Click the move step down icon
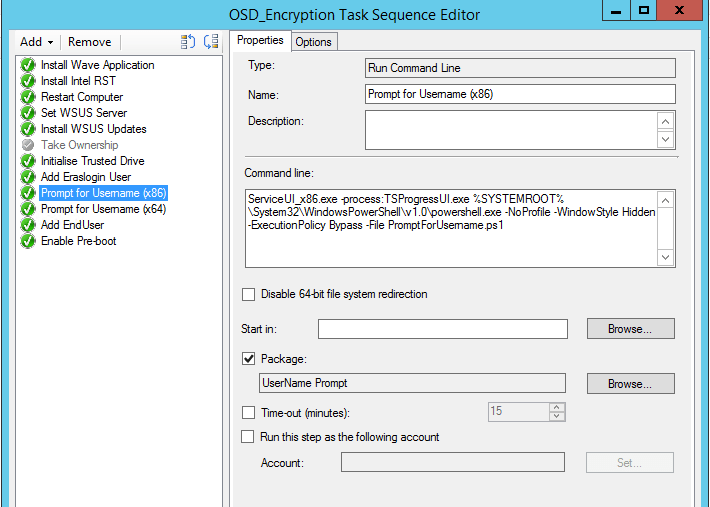This screenshot has height=507, width=710. tap(211, 42)
